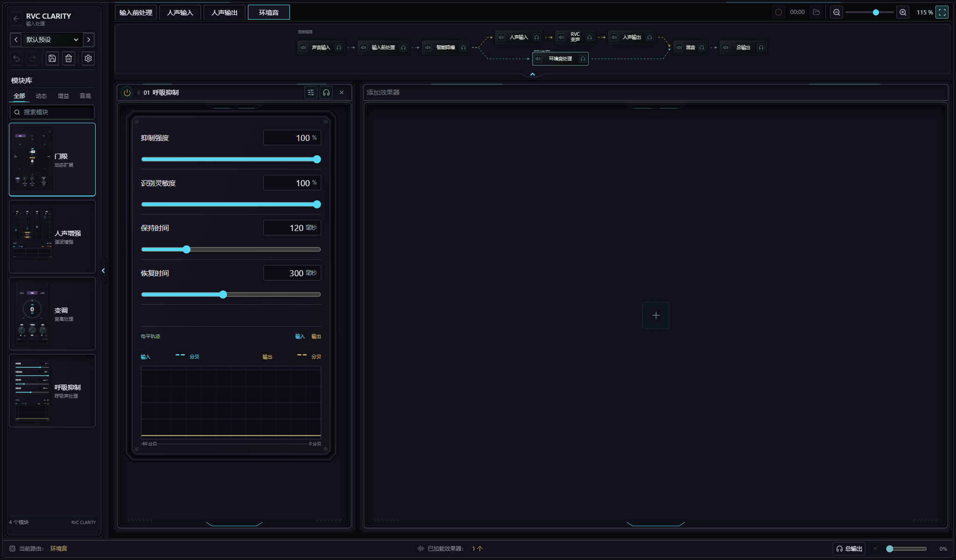Mute the RVC 变声 node speaker icon
The width and height of the screenshot is (956, 560).
tap(562, 37)
